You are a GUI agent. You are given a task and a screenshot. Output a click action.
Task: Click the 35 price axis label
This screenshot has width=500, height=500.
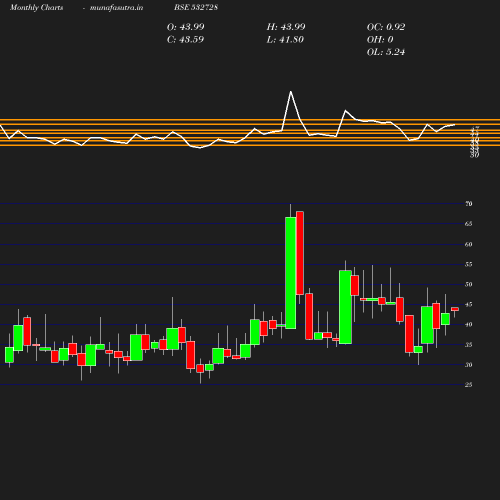(469, 345)
